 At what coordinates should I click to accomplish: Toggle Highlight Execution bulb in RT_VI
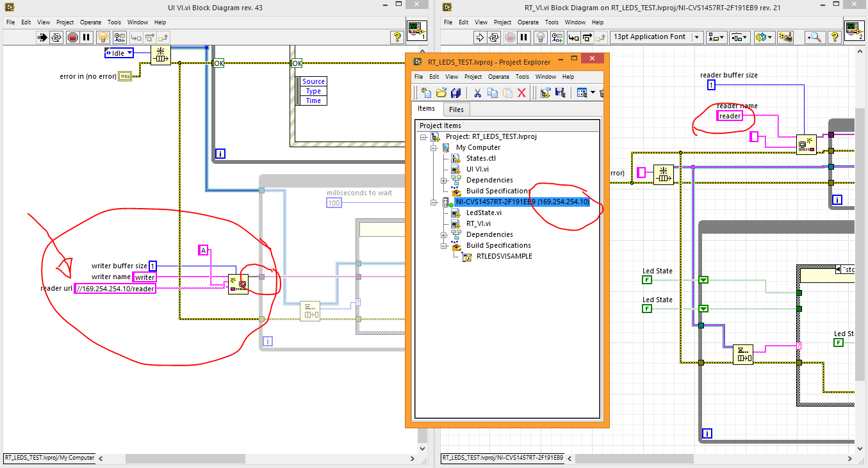pyautogui.click(x=542, y=37)
